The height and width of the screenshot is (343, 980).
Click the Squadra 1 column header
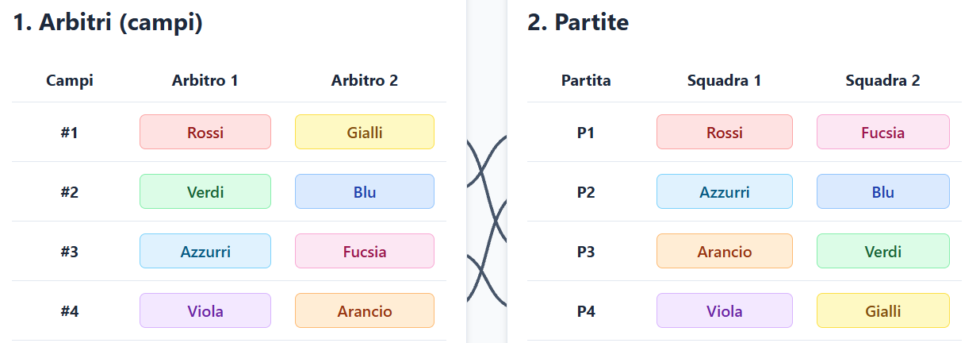(725, 80)
